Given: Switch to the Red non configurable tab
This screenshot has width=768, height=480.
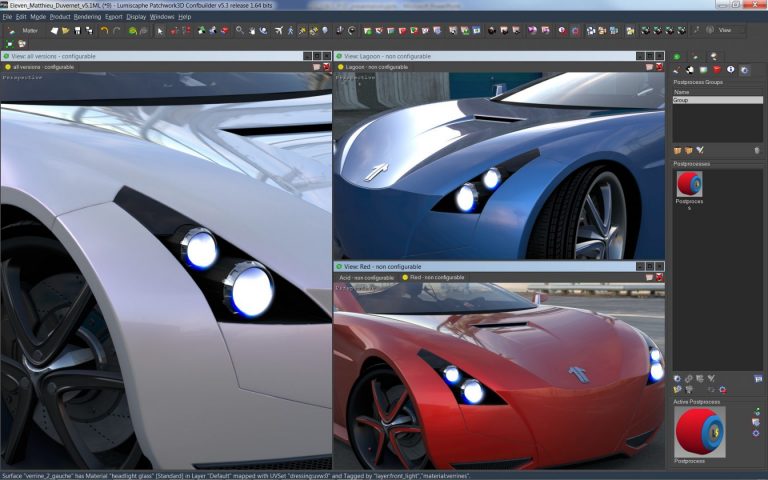Looking at the screenshot, I should click(x=433, y=277).
